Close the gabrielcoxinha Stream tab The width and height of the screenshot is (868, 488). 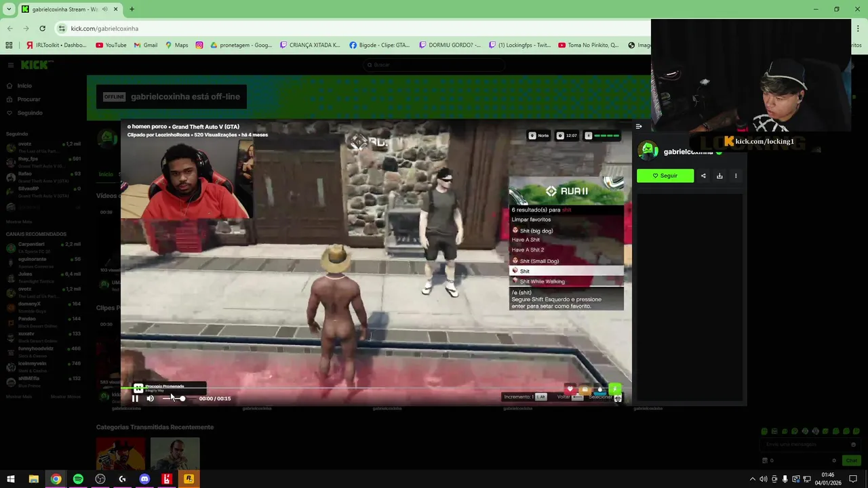click(x=115, y=9)
